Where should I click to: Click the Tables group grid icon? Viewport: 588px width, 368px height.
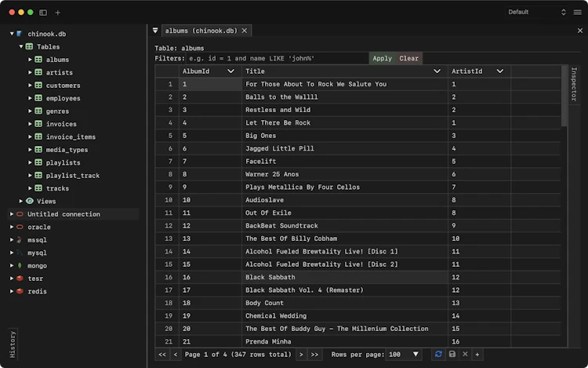pyautogui.click(x=29, y=46)
